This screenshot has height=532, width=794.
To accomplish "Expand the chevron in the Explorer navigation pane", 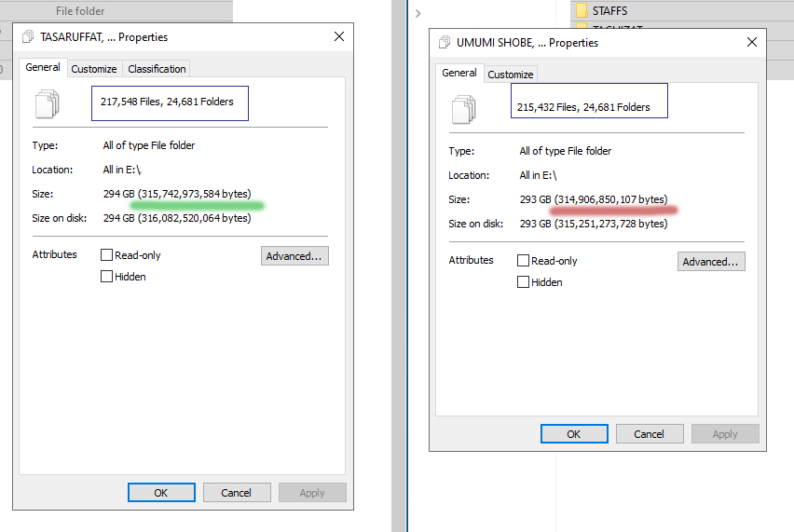I will coord(418,14).
